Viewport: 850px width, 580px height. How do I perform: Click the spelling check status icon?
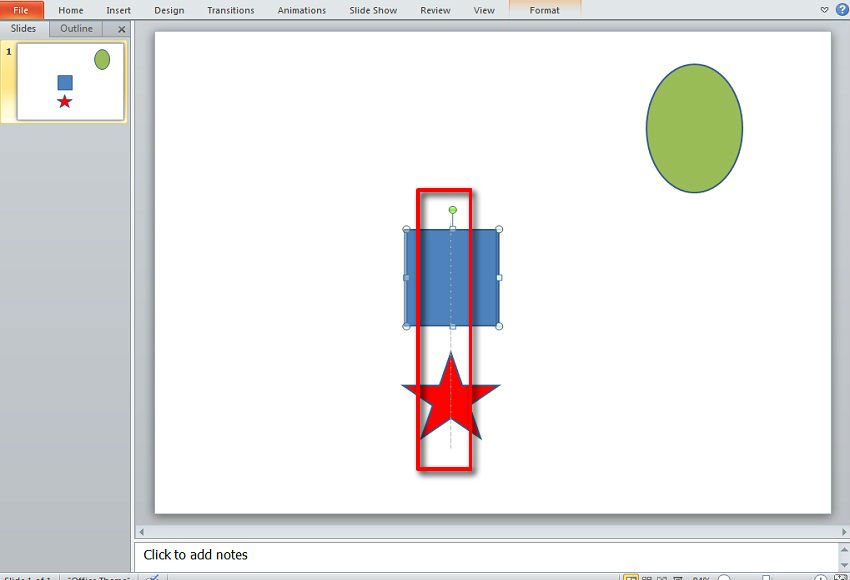tap(152, 577)
